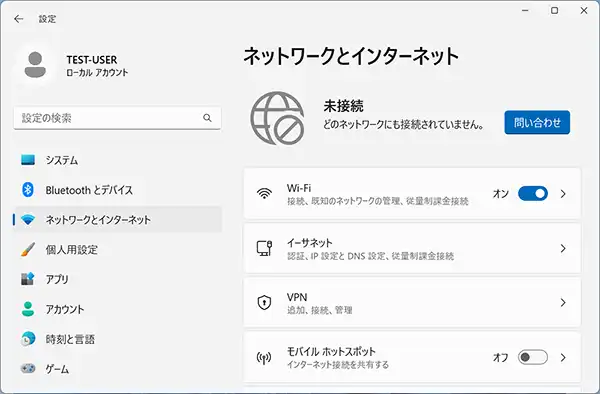Click the ゲーム controller icon
The image size is (600, 394).
[28, 368]
